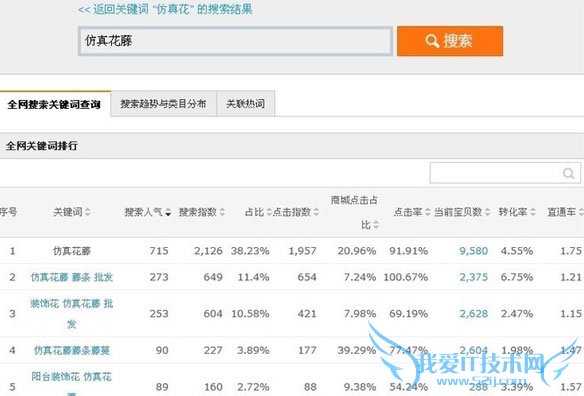Open the 返回关键词 仿真花 的搜索结果 link
The image size is (584, 396).
click(165, 9)
